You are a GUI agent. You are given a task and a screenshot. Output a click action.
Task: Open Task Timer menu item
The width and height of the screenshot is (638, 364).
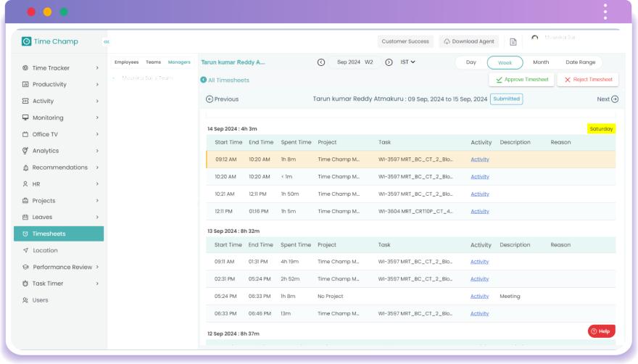tap(48, 284)
